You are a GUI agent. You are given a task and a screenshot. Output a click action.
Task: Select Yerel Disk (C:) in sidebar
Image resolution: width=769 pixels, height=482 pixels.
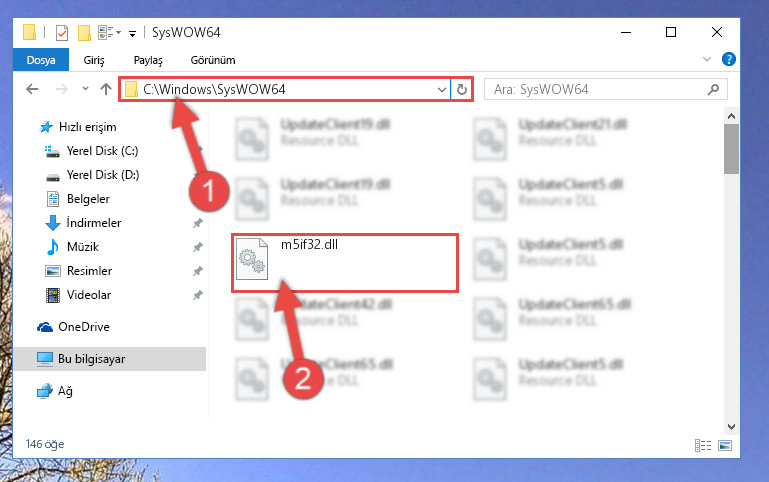(x=102, y=151)
